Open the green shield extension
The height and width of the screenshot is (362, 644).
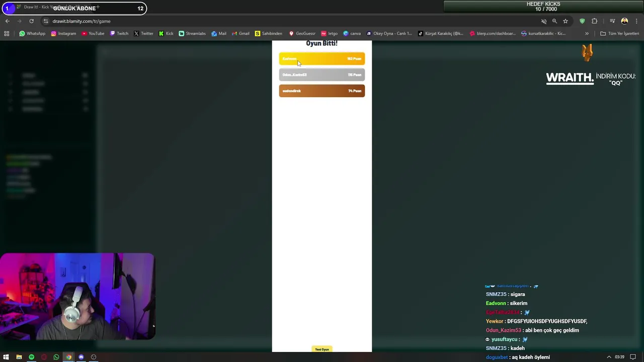pyautogui.click(x=582, y=21)
